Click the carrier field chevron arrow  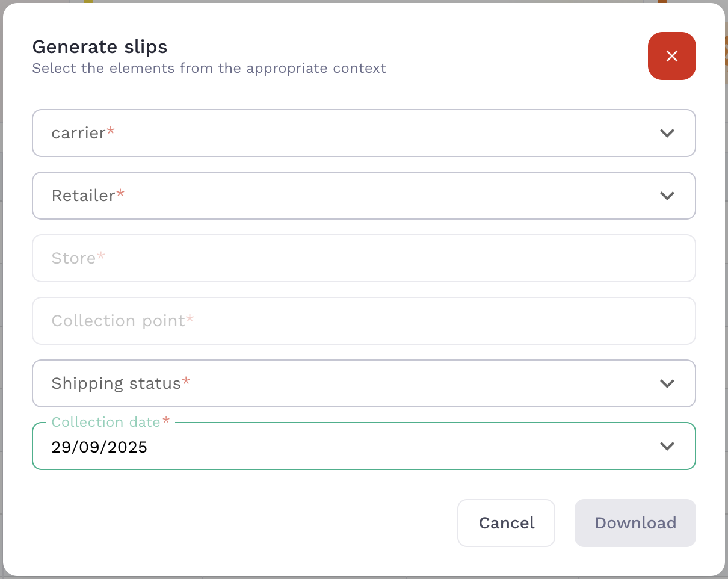click(x=667, y=133)
